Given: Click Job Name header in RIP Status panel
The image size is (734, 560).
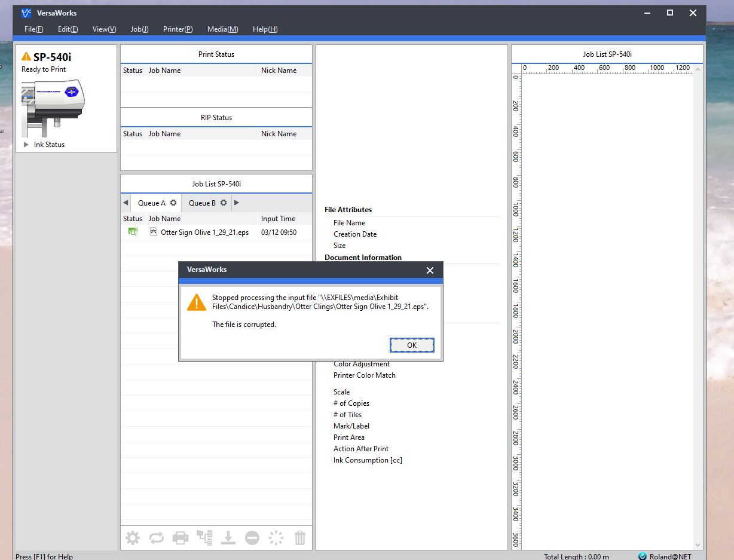Looking at the screenshot, I should pyautogui.click(x=164, y=134).
